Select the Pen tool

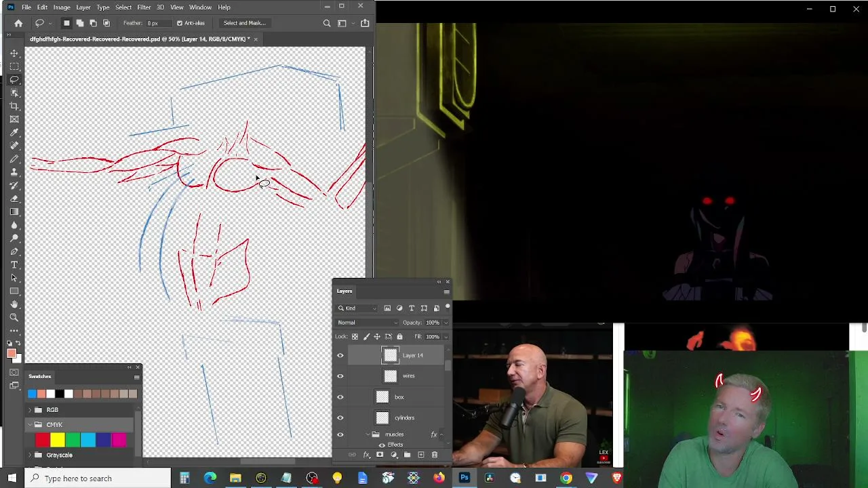click(x=14, y=251)
